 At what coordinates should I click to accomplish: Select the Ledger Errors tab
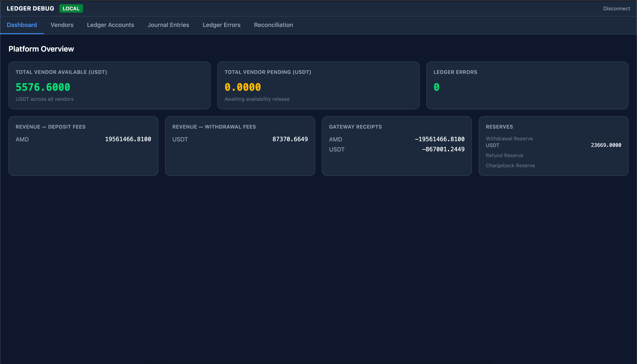(x=221, y=25)
